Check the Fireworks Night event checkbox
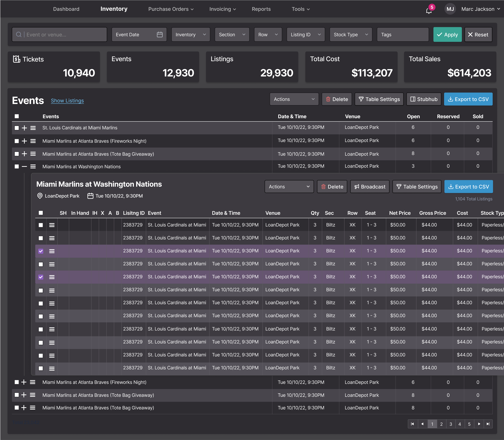 [x=17, y=141]
